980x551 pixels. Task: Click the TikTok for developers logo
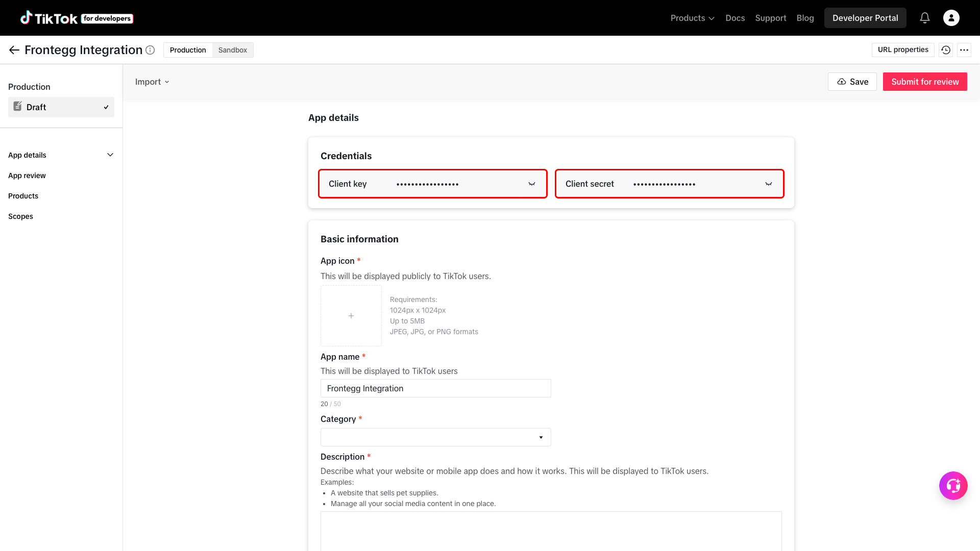77,18
